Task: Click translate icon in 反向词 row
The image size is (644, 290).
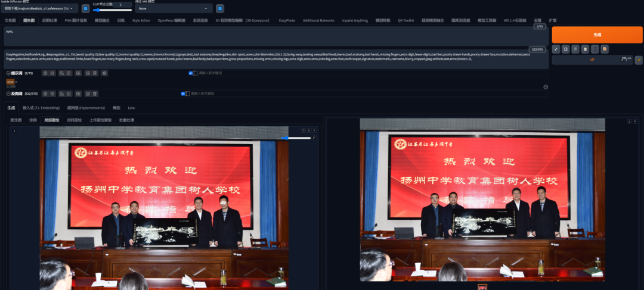Action: coord(79,93)
